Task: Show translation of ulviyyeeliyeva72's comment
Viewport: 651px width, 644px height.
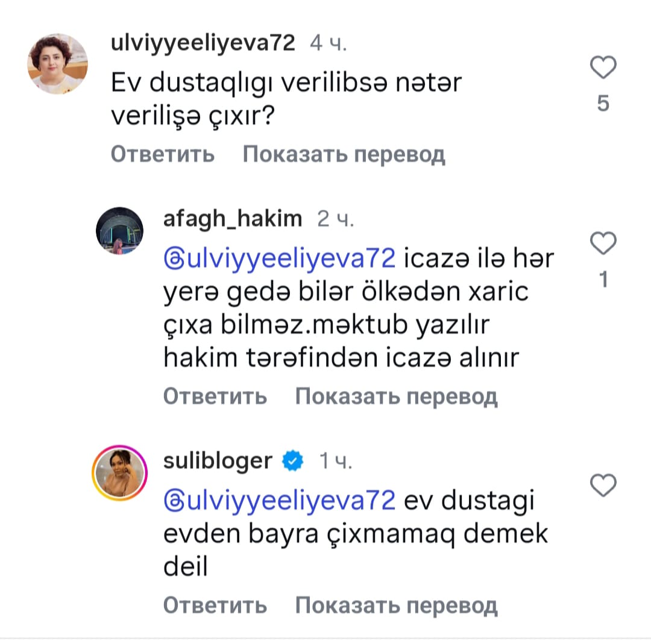Action: tap(344, 155)
